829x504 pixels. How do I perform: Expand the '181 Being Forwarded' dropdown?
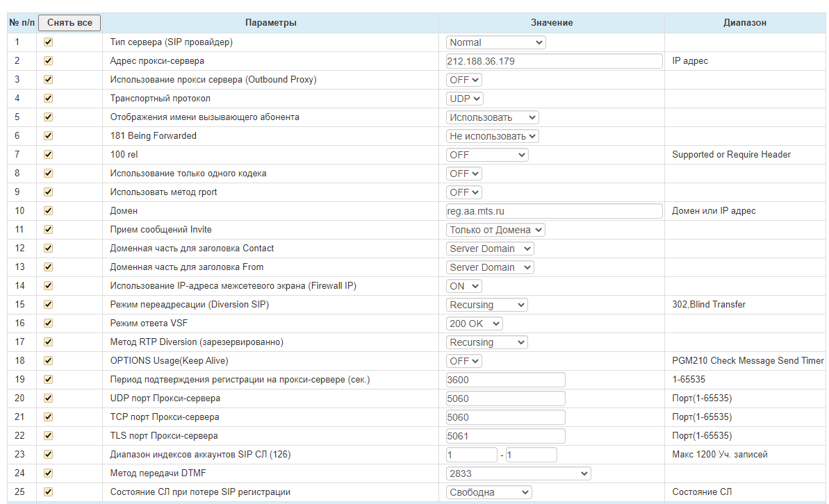[x=492, y=136]
